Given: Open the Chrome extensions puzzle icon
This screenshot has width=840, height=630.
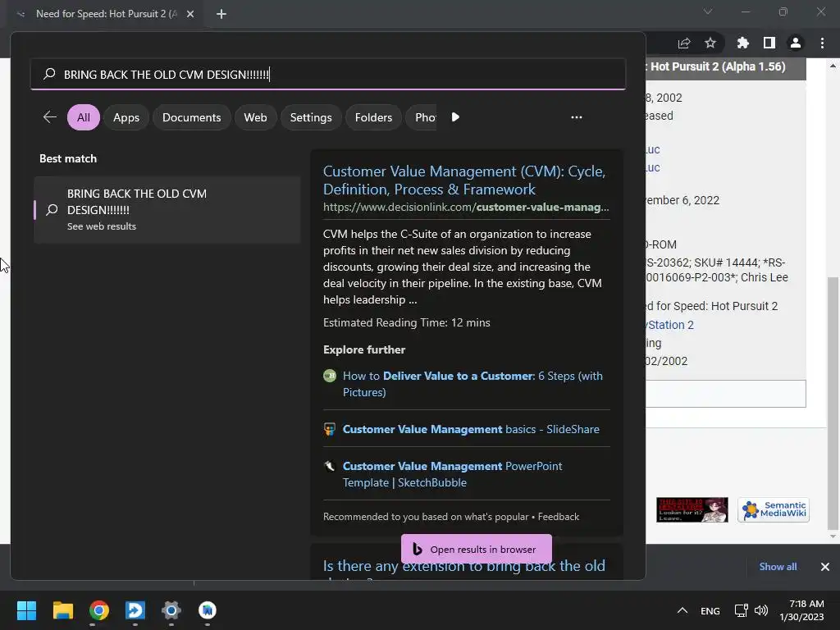Looking at the screenshot, I should click(x=742, y=43).
